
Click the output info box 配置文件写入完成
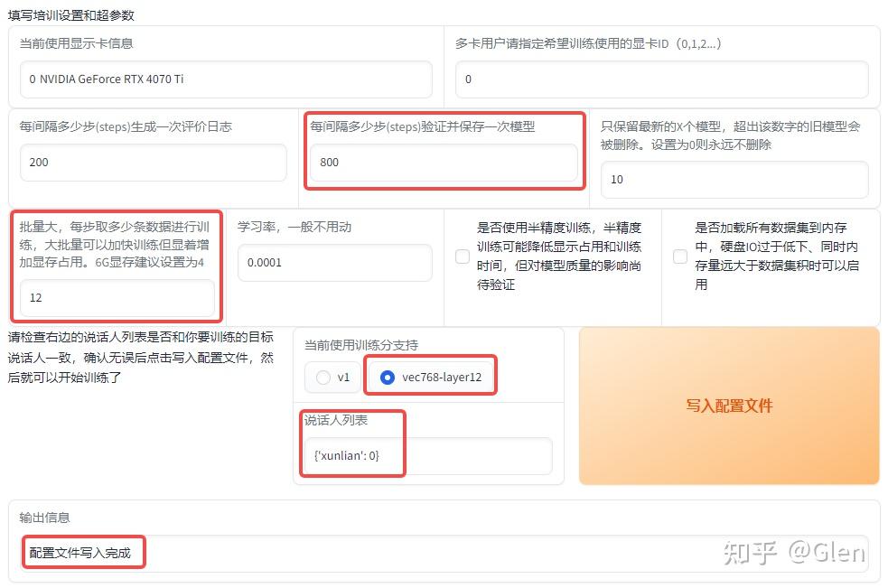(444, 553)
